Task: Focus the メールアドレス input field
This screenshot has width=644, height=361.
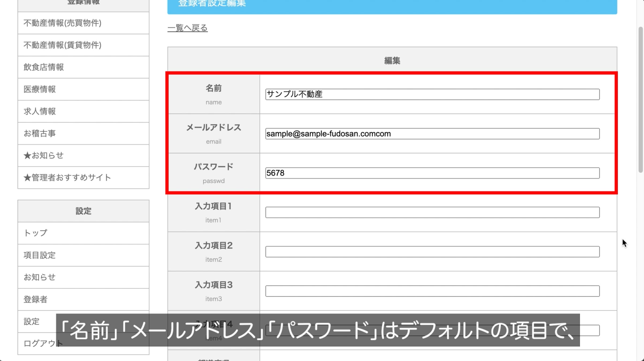Action: click(432, 134)
